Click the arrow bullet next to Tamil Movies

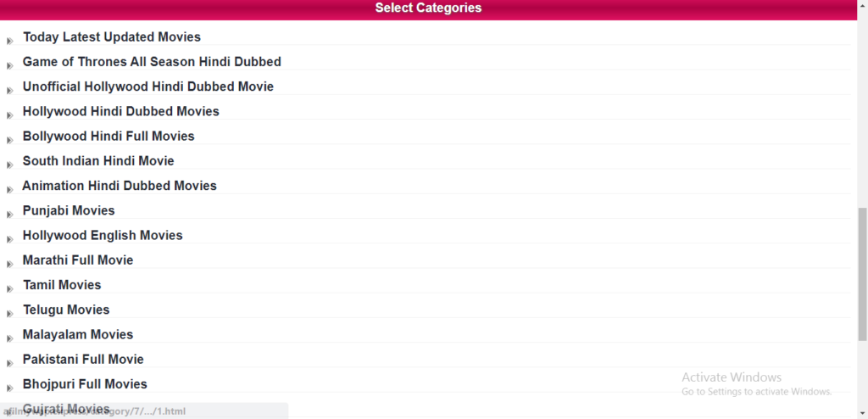click(x=9, y=288)
